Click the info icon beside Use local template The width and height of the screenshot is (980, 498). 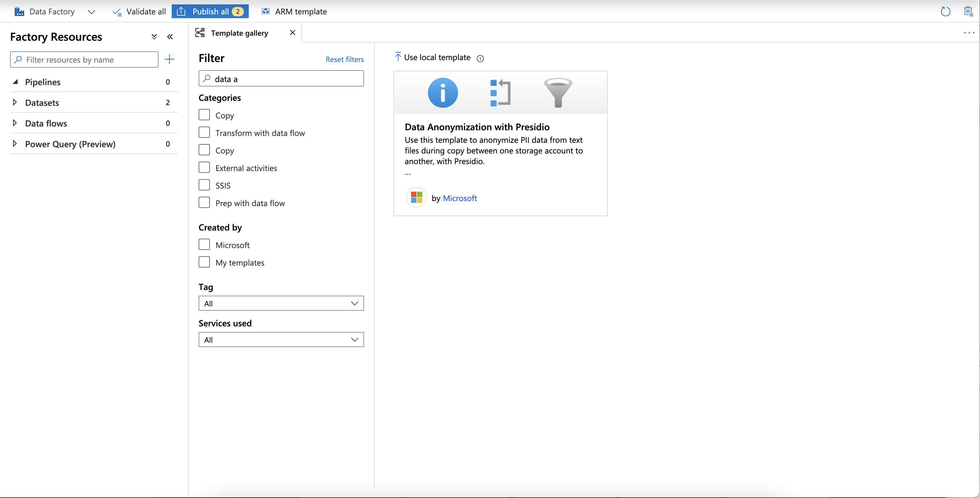pyautogui.click(x=480, y=58)
